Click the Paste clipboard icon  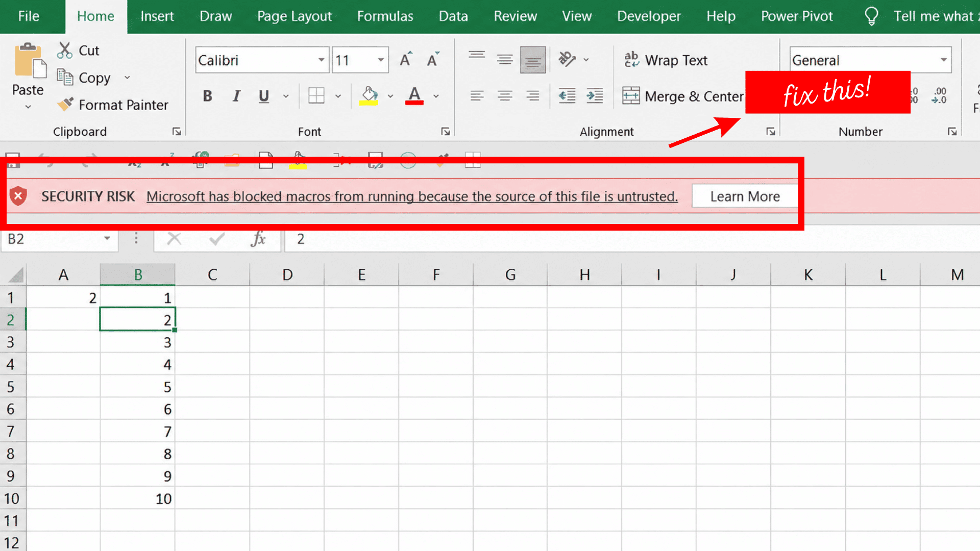[30, 60]
